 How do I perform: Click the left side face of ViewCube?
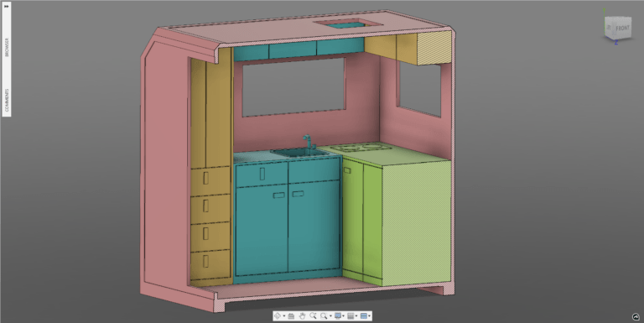point(610,28)
